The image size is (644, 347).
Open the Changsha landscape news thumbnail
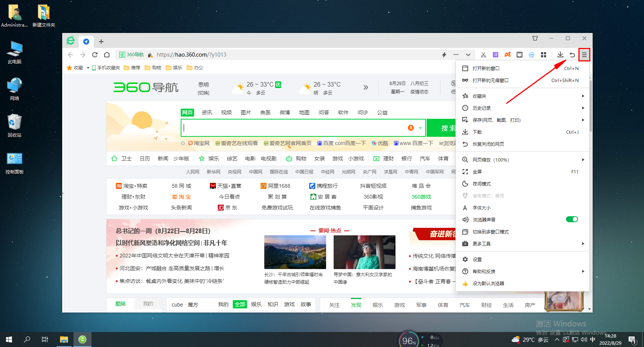click(x=295, y=252)
